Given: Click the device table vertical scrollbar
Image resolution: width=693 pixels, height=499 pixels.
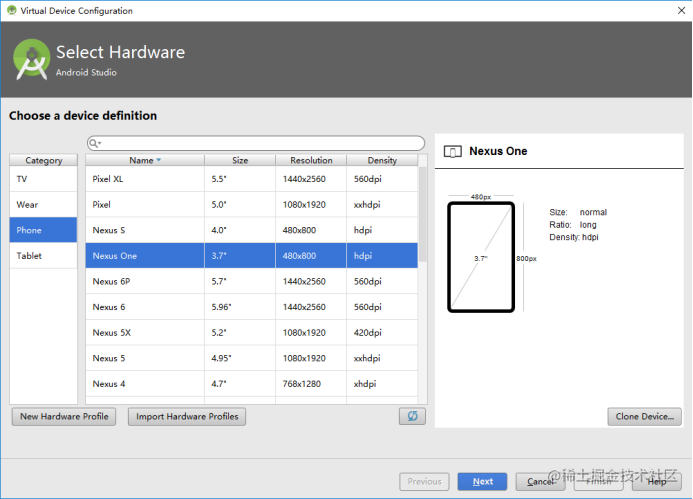Looking at the screenshot, I should point(423,214).
